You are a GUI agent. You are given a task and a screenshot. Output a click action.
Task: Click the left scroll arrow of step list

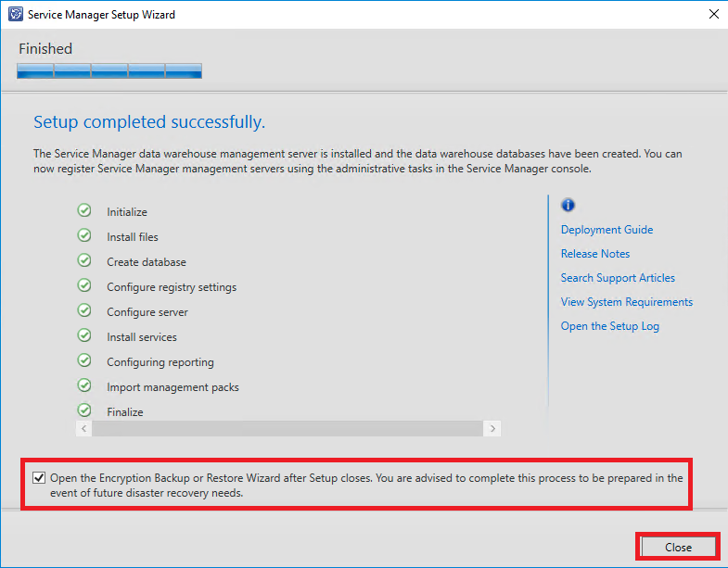coord(84,429)
